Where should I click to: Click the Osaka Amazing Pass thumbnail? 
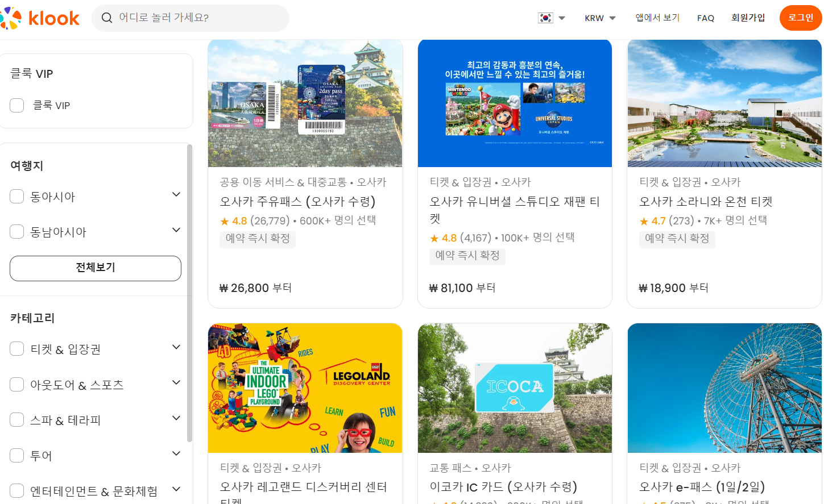pyautogui.click(x=305, y=103)
